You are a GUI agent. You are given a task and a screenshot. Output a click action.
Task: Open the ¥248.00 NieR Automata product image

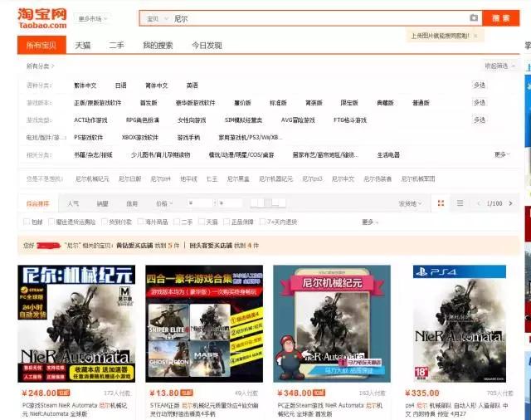pos(76,324)
